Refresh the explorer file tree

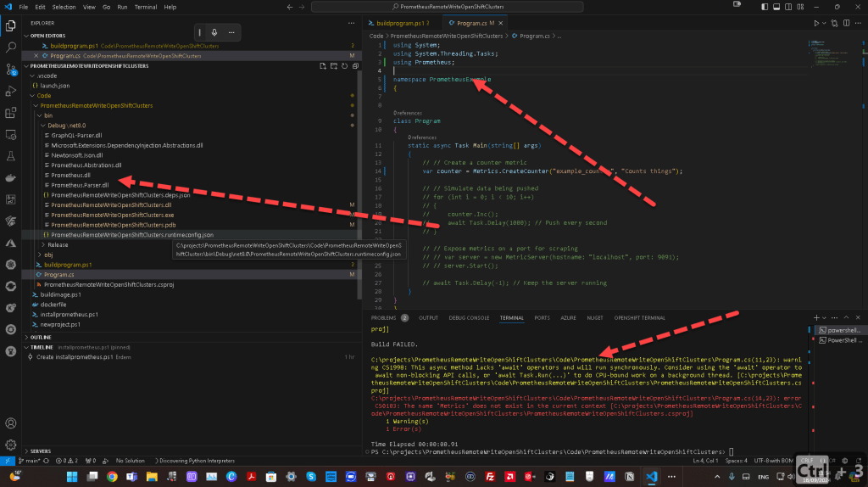point(344,66)
